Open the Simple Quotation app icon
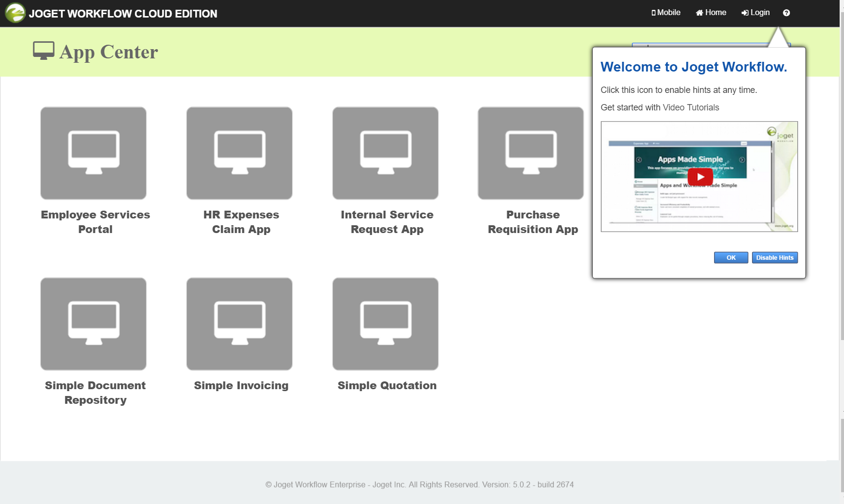 385,324
